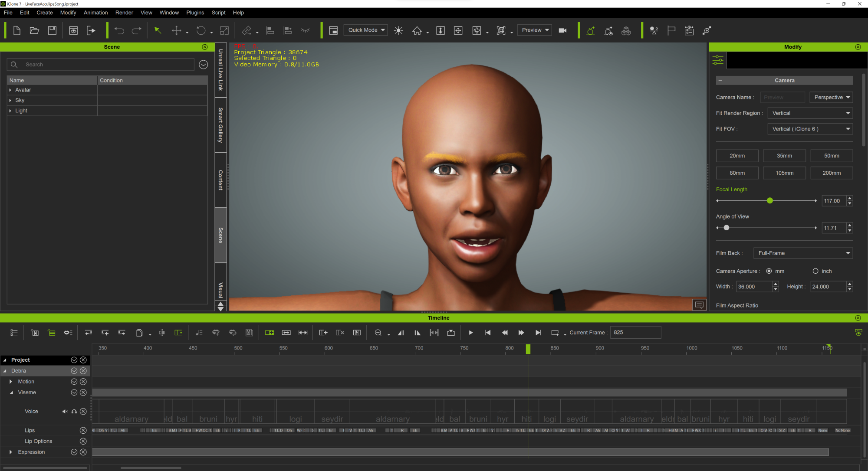Open the Smart Gallery side tab
The height and width of the screenshot is (471, 868).
coord(220,125)
